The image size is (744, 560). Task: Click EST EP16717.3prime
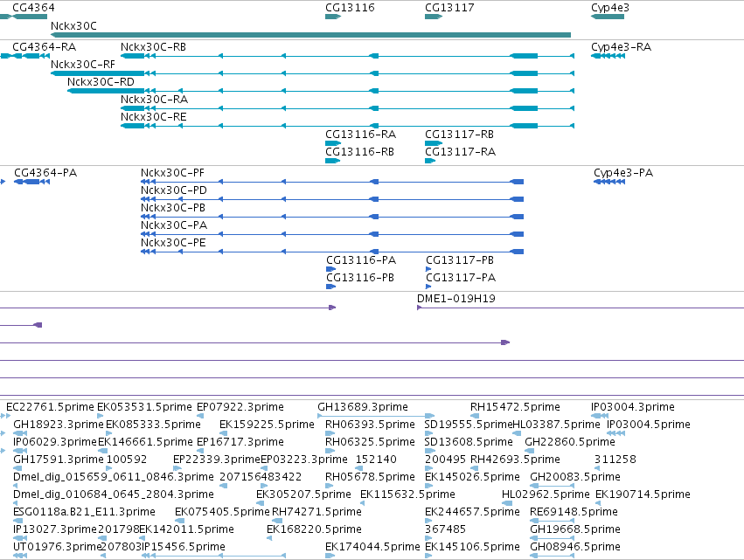click(x=240, y=442)
